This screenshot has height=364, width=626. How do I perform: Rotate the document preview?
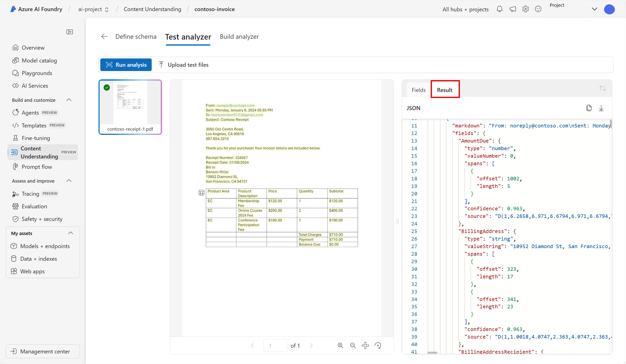(x=378, y=345)
